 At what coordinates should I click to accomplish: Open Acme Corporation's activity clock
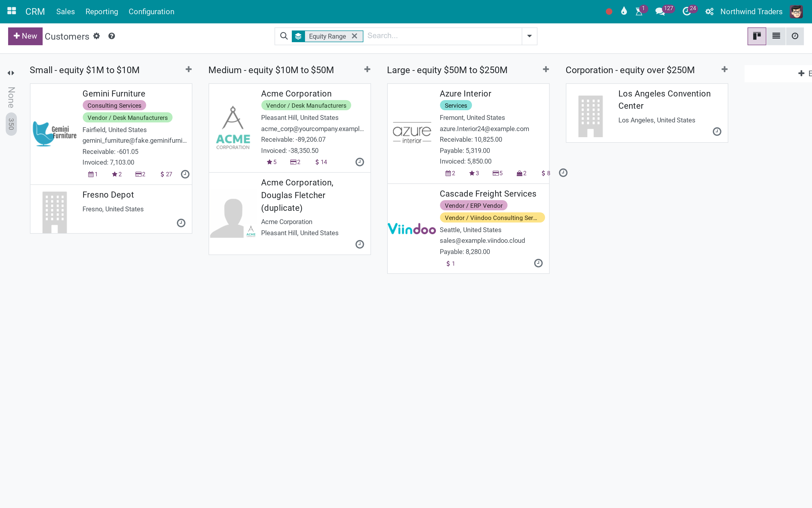pyautogui.click(x=360, y=162)
